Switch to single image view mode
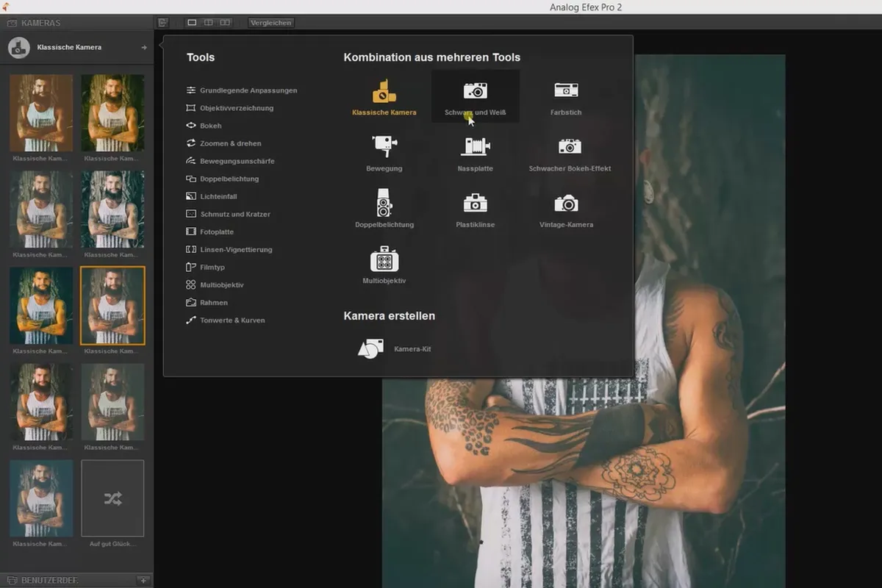Viewport: 882px width, 588px height. click(x=192, y=23)
